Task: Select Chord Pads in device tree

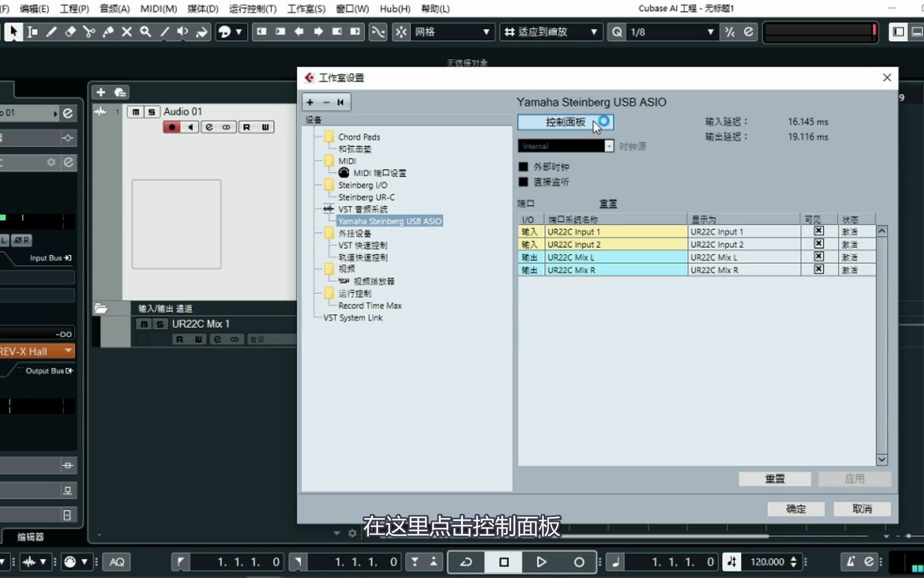Action: point(359,137)
